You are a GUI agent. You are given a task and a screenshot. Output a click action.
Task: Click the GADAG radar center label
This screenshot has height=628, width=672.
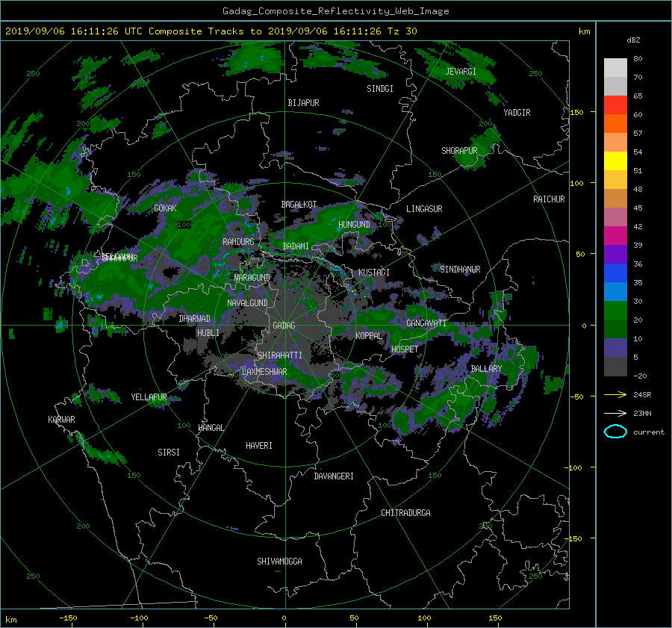(284, 326)
